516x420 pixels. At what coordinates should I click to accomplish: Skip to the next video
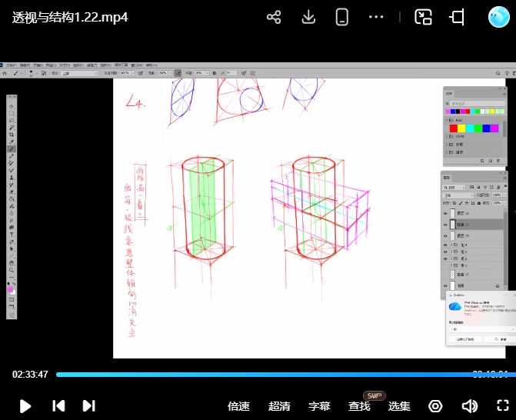pos(88,406)
